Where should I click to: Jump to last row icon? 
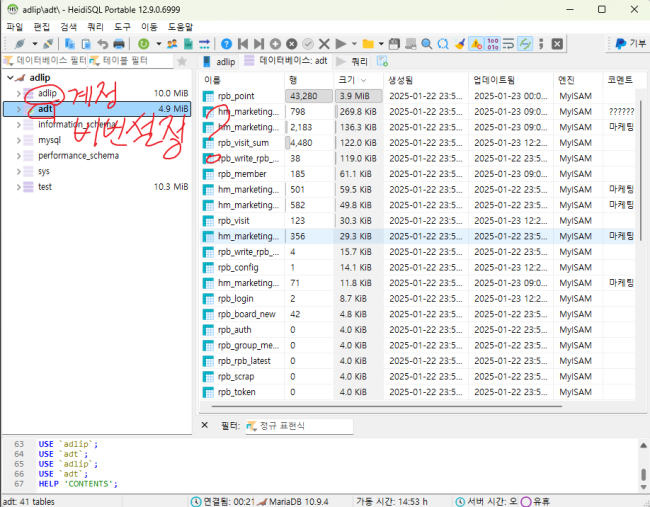pos(259,44)
